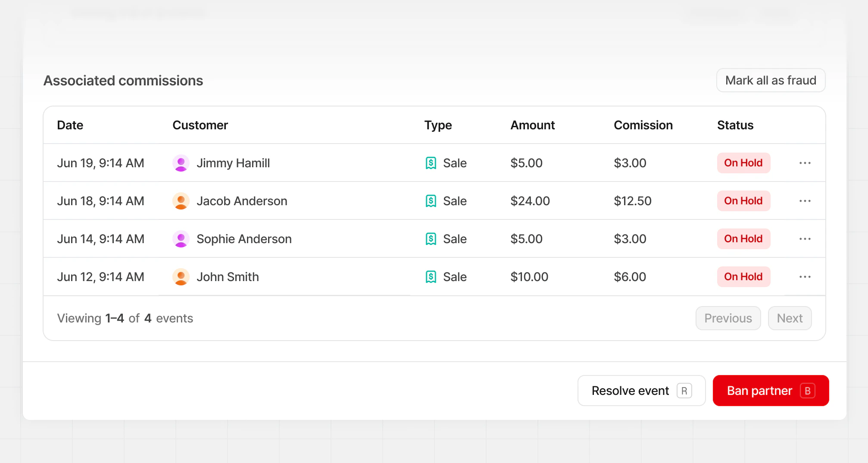Click the Date column header
This screenshot has height=463, width=868.
pyautogui.click(x=70, y=125)
